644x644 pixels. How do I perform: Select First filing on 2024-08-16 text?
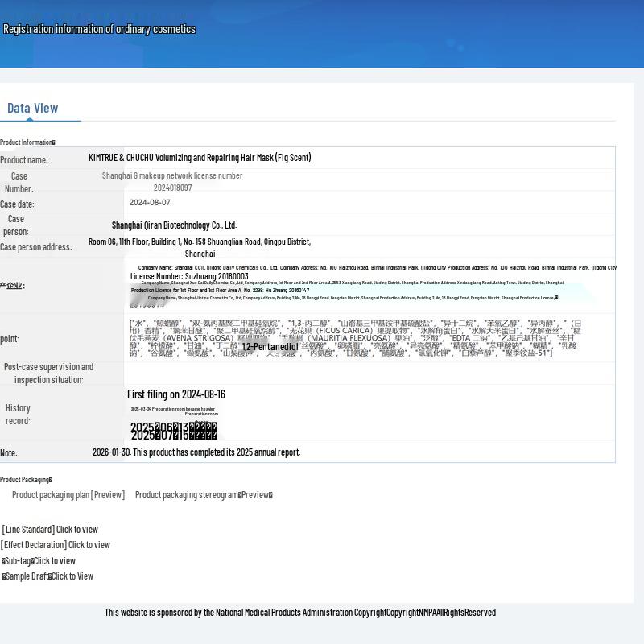[176, 394]
